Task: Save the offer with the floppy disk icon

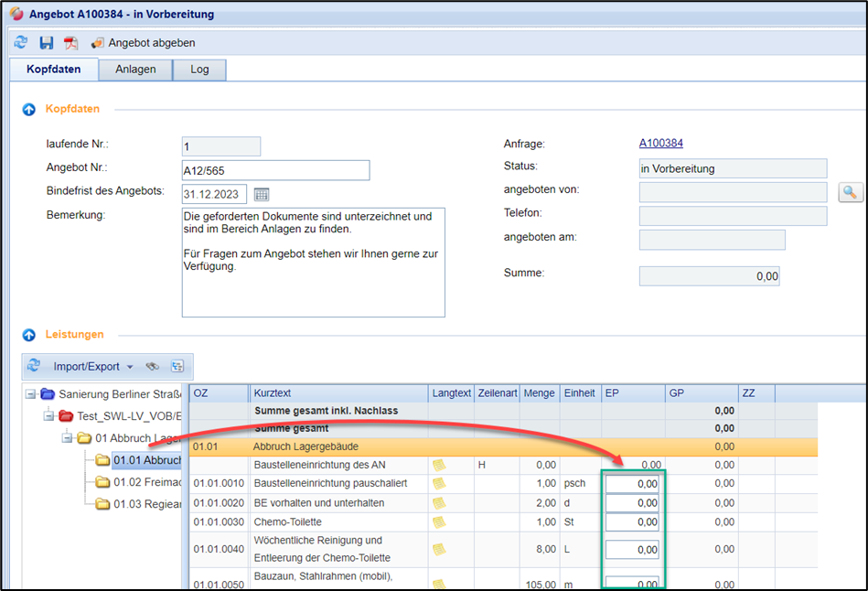Action: 46,43
